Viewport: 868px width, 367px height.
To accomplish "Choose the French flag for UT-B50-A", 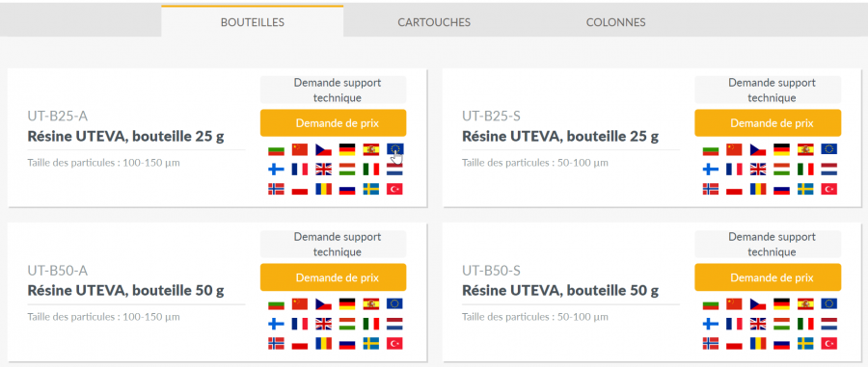I will 300,324.
